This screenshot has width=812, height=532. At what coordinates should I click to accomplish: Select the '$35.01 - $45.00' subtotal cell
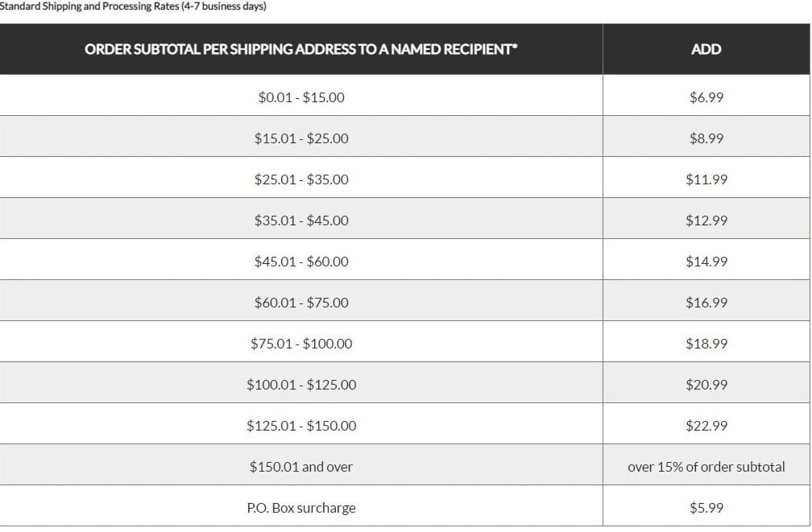coord(300,221)
